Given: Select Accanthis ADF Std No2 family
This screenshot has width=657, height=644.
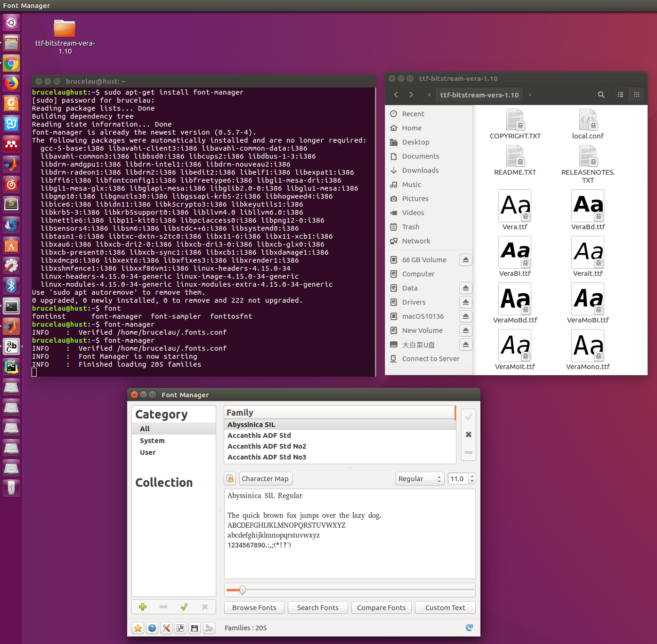Looking at the screenshot, I should pos(340,446).
